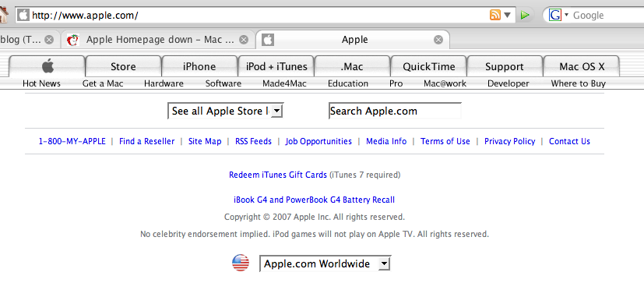The image size is (644, 290).
Task: Click the Apple logo navigation tab
Action: (48, 66)
